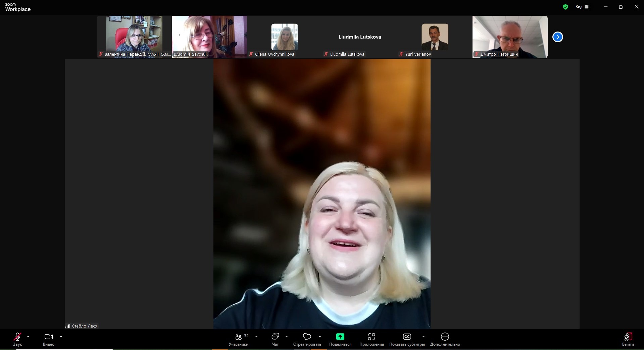Show subtitles with Показать субтитры
644x350 pixels.
coord(407,339)
